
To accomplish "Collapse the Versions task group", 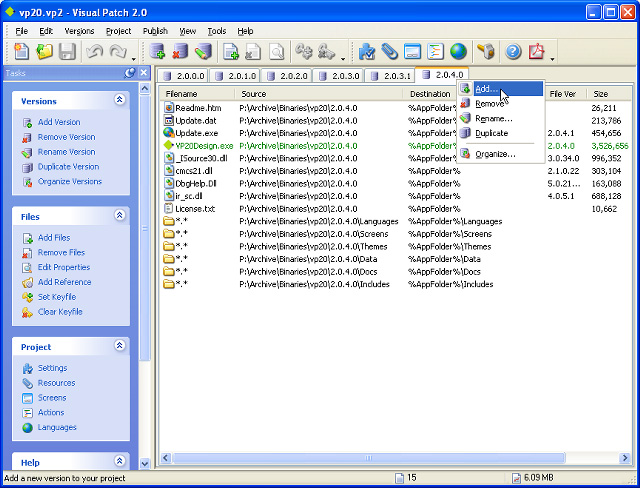I will [120, 99].
